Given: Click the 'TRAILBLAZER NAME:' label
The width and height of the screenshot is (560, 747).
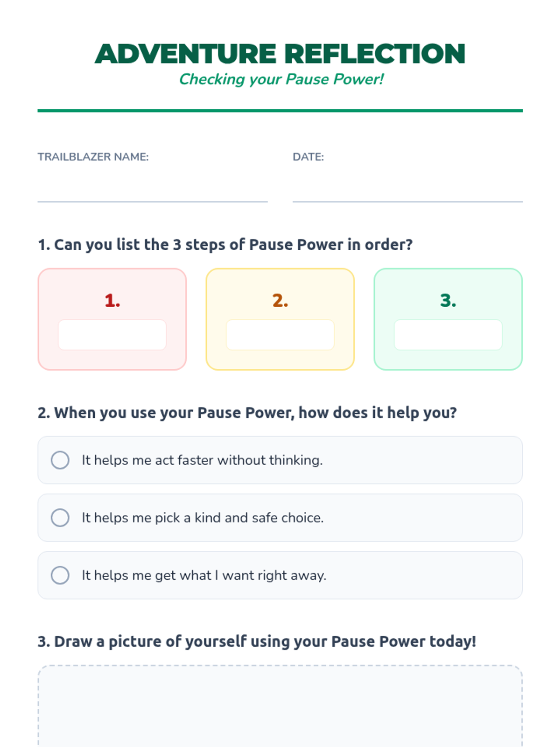Looking at the screenshot, I should (93, 157).
